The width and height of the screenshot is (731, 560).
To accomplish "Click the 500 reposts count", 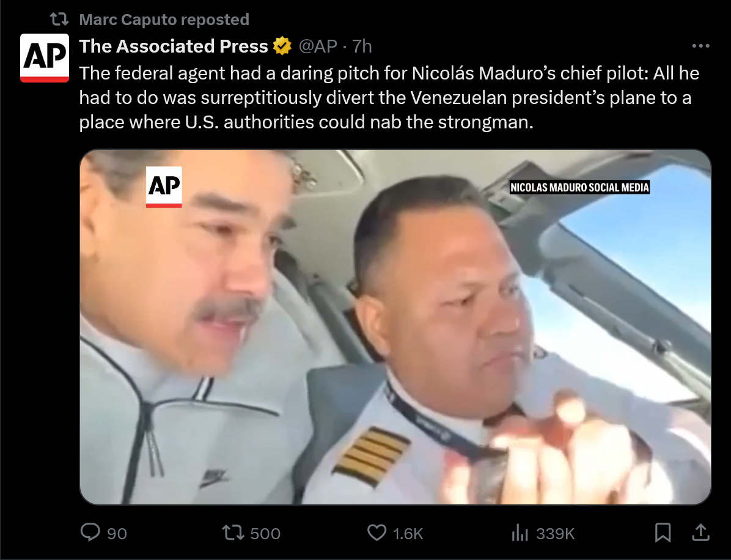I will click(x=265, y=534).
